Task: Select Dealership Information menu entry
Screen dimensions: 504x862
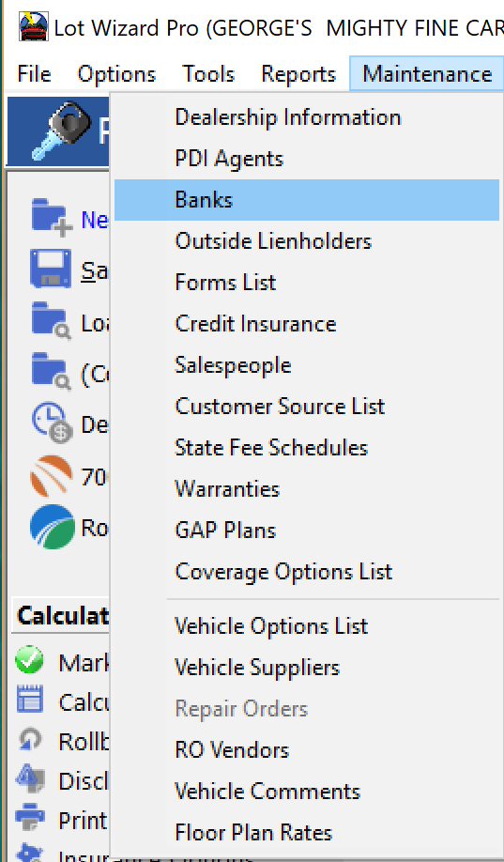Action: pyautogui.click(x=307, y=117)
